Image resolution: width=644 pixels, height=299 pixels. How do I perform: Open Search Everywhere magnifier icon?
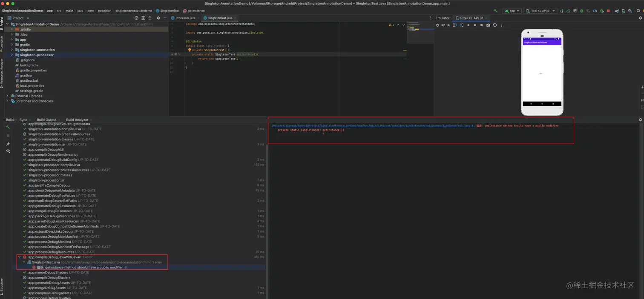[638, 11]
